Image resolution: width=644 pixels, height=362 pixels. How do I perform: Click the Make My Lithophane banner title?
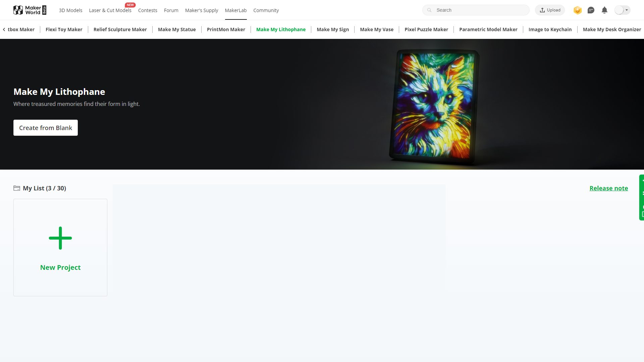pyautogui.click(x=59, y=92)
